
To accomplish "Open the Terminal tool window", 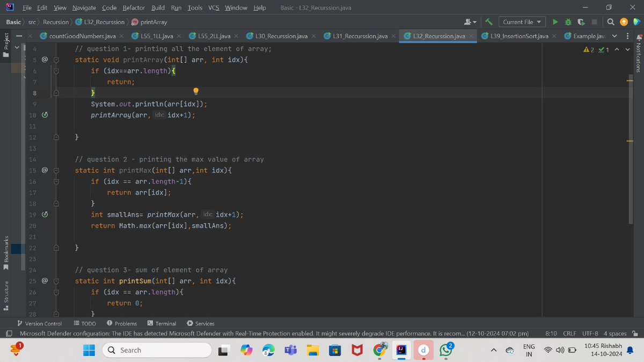I will (x=162, y=323).
